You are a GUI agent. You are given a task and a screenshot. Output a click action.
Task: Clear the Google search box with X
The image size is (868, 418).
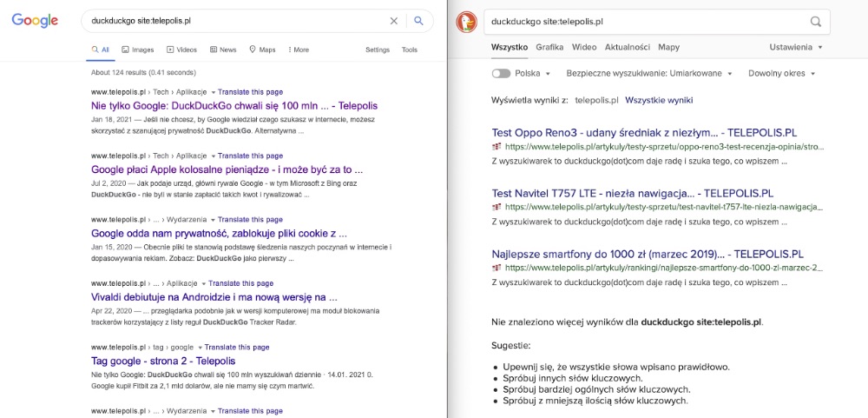(x=393, y=21)
